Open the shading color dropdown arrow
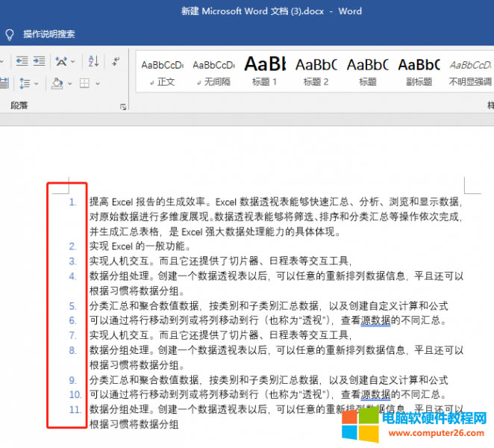 tap(69, 84)
